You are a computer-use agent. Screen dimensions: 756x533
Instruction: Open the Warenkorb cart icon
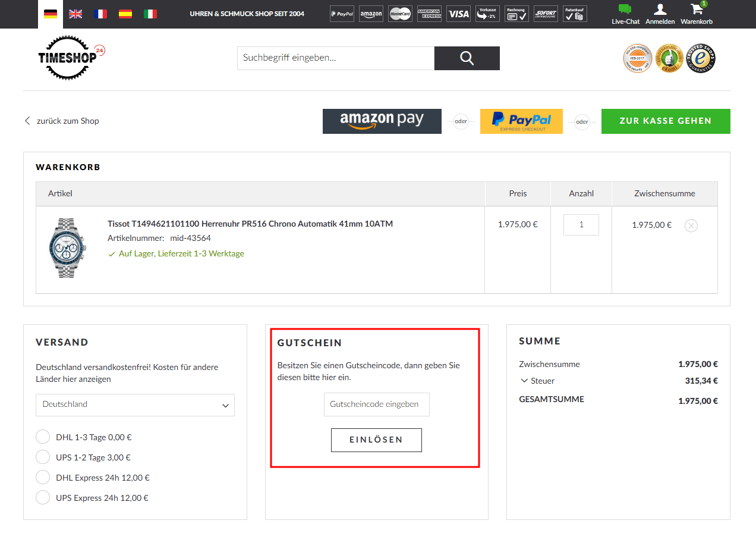click(696, 10)
